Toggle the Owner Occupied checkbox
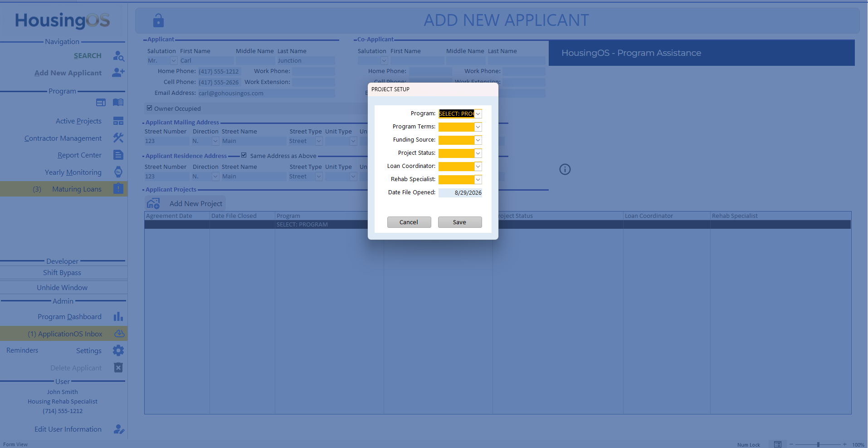 point(149,108)
